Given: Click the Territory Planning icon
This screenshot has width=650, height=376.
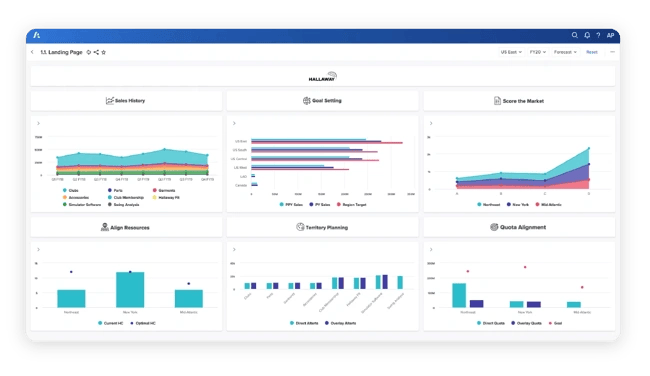Looking at the screenshot, I should pyautogui.click(x=300, y=227).
